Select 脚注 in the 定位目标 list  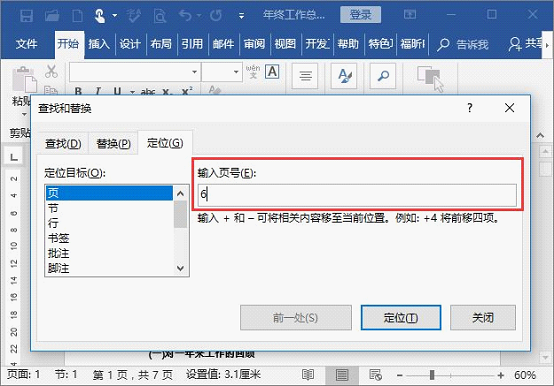coord(109,268)
